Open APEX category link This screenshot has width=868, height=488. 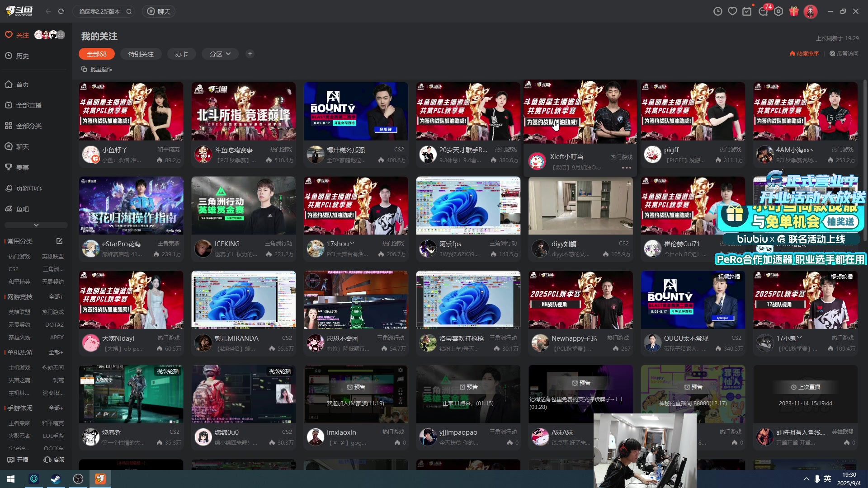[57, 338]
